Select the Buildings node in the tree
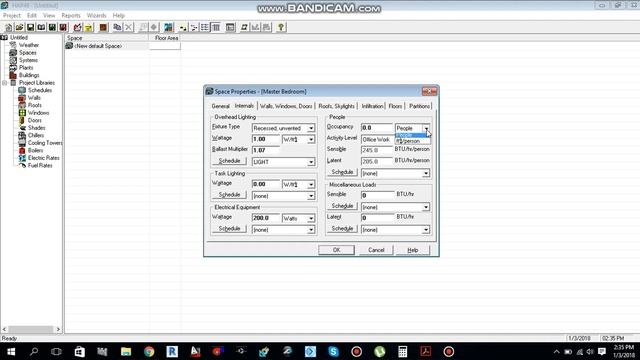This screenshot has width=640, height=360. [29, 75]
